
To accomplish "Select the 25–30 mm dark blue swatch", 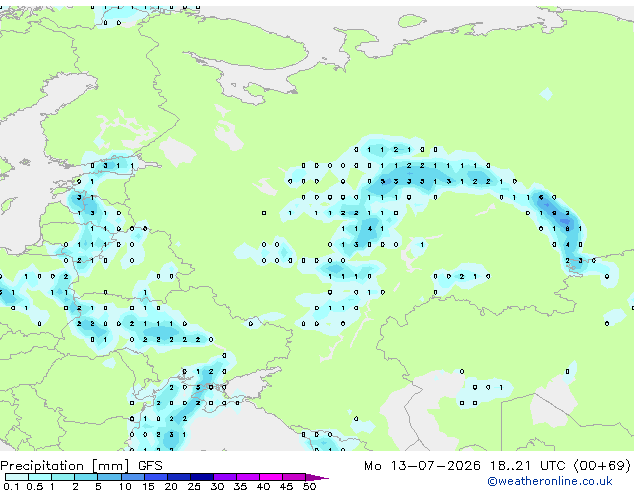I will coord(202,477).
